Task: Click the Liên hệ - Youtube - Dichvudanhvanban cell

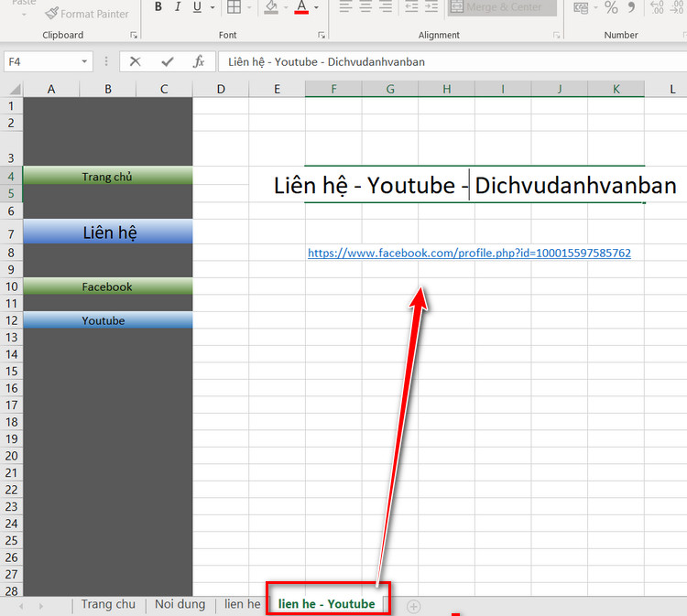Action: pos(474,185)
